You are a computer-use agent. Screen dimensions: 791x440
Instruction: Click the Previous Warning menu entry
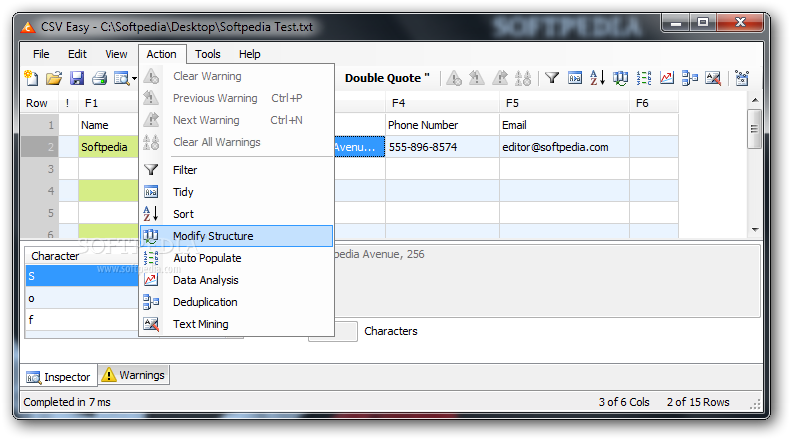[236, 98]
